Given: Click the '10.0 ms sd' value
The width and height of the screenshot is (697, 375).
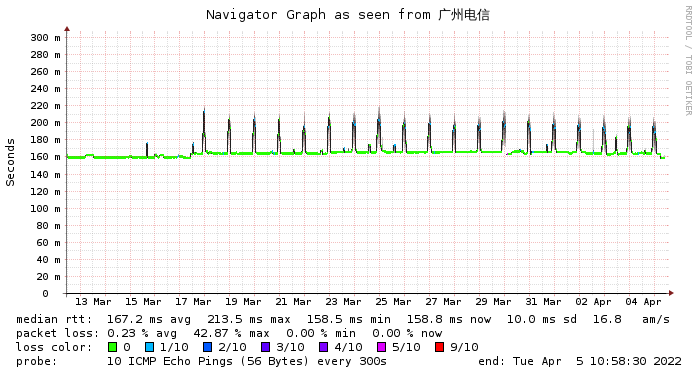Looking at the screenshot, I should click(542, 319).
